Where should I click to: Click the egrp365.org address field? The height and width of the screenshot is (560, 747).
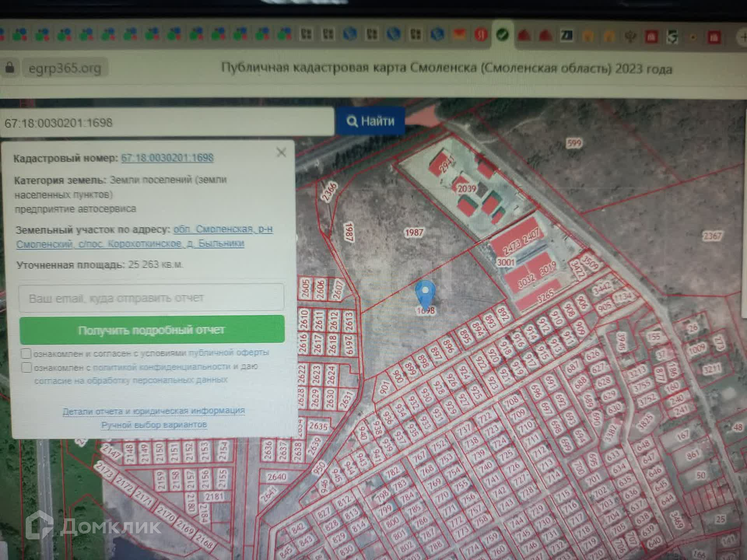point(65,68)
